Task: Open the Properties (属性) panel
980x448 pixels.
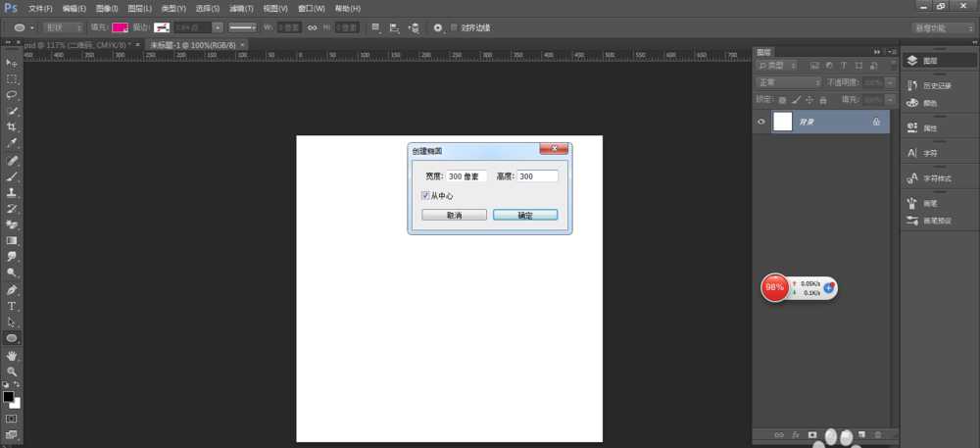Action: (x=924, y=127)
